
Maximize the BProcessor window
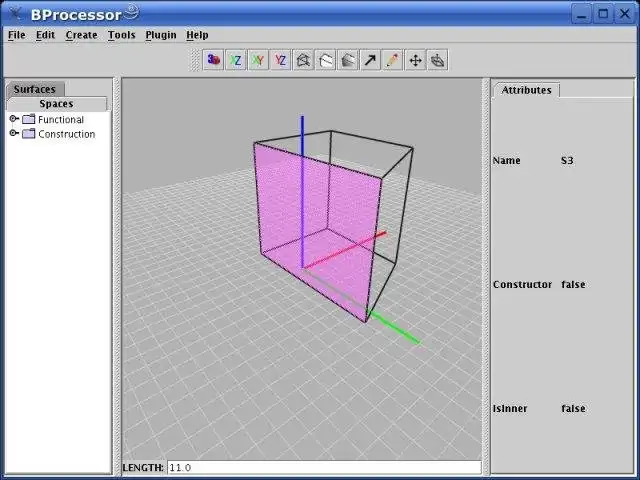603,14
